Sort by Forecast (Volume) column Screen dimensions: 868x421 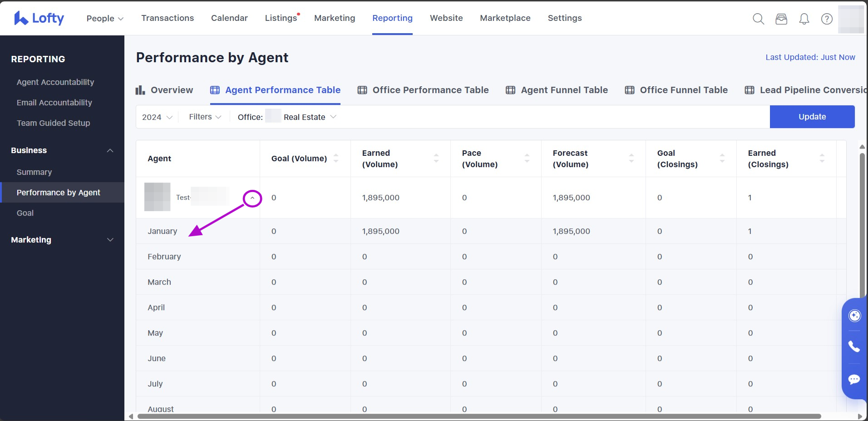631,158
